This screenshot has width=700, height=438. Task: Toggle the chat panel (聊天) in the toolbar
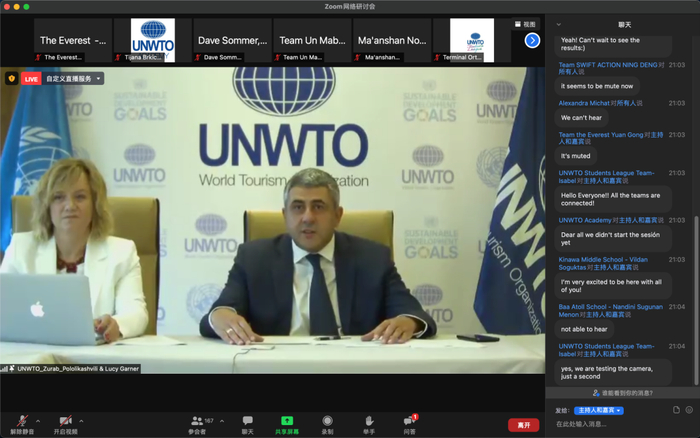(x=247, y=423)
